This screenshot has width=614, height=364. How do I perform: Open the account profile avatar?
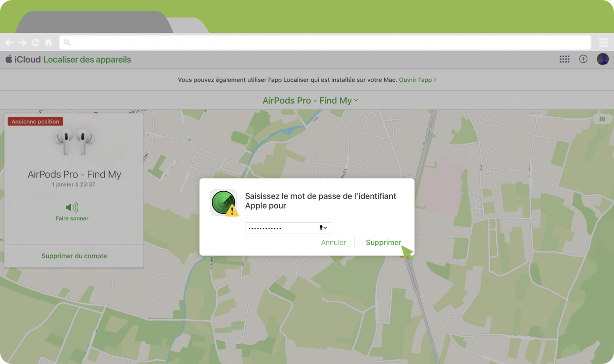pyautogui.click(x=603, y=59)
